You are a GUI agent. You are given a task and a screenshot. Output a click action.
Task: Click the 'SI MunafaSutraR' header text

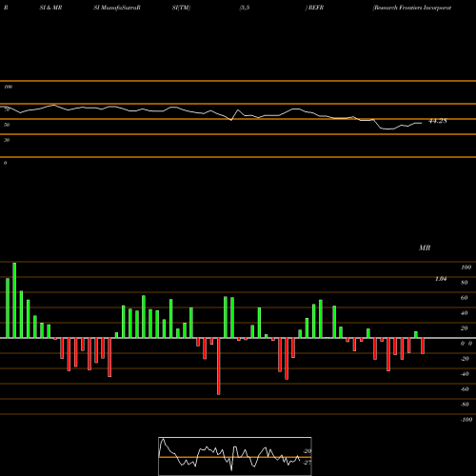tap(117, 8)
